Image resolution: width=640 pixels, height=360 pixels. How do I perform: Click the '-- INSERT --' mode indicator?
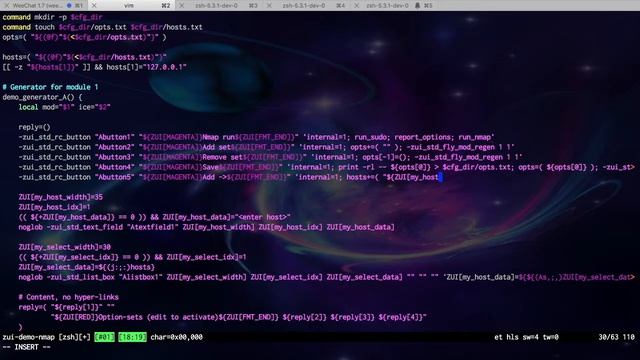click(x=27, y=347)
